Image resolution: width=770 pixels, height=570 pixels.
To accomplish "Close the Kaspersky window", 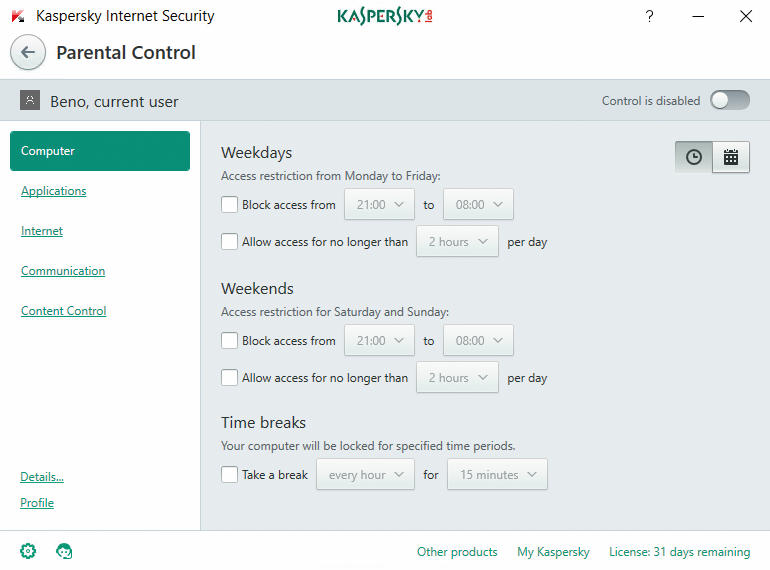I will point(745,16).
